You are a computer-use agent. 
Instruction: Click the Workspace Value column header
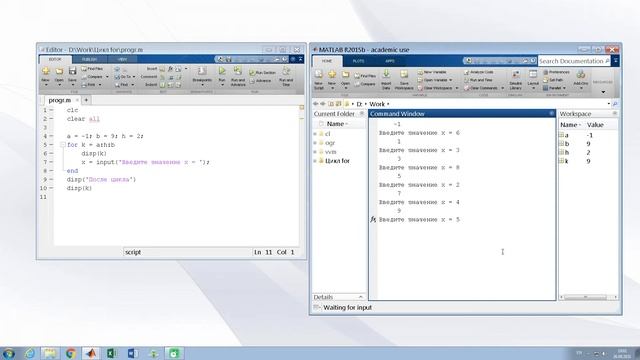point(595,125)
